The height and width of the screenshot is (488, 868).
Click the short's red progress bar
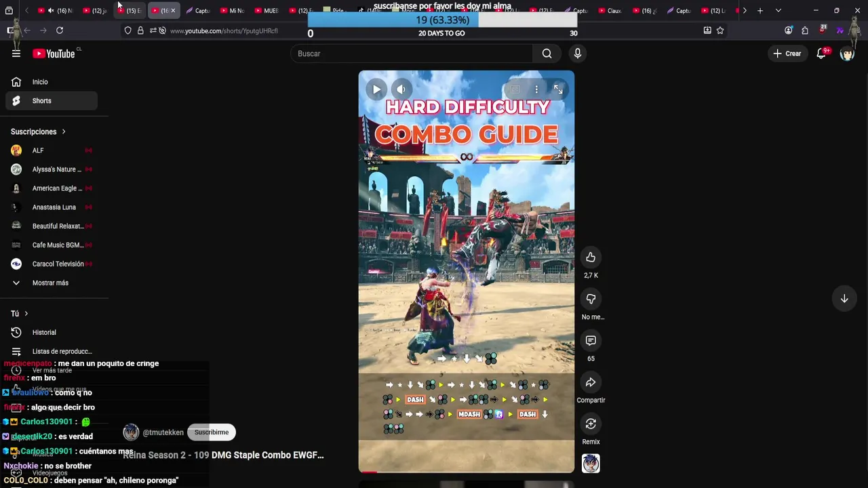tap(467, 472)
